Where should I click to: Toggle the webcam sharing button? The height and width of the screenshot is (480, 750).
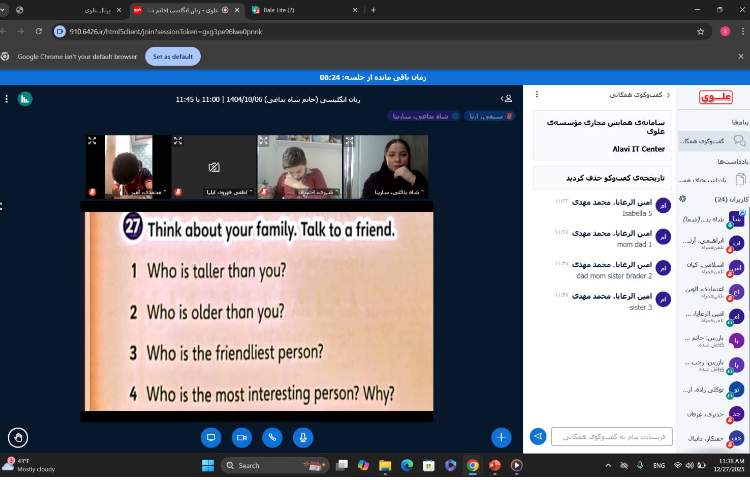coord(241,437)
